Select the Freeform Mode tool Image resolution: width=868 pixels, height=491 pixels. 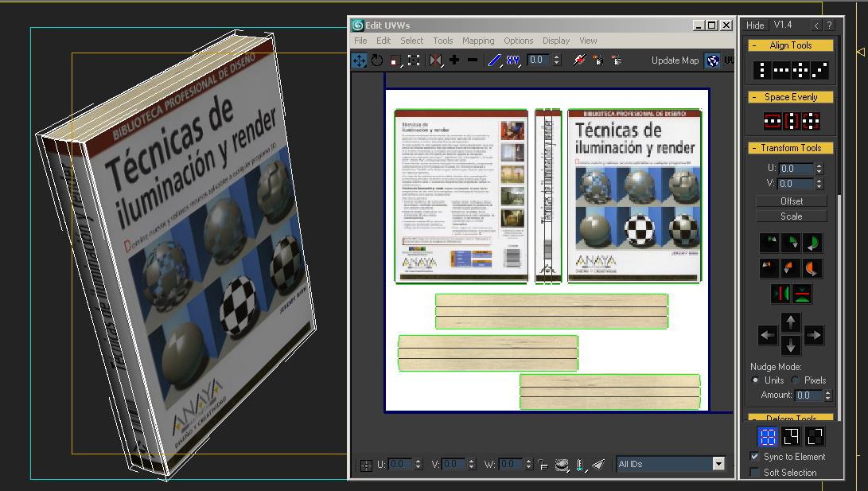pos(414,60)
